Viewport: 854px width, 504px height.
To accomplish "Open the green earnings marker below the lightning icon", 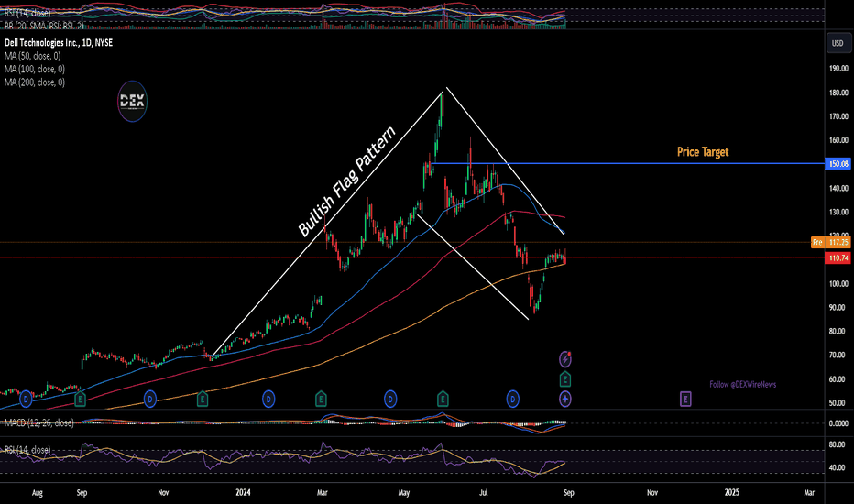I will point(565,378).
